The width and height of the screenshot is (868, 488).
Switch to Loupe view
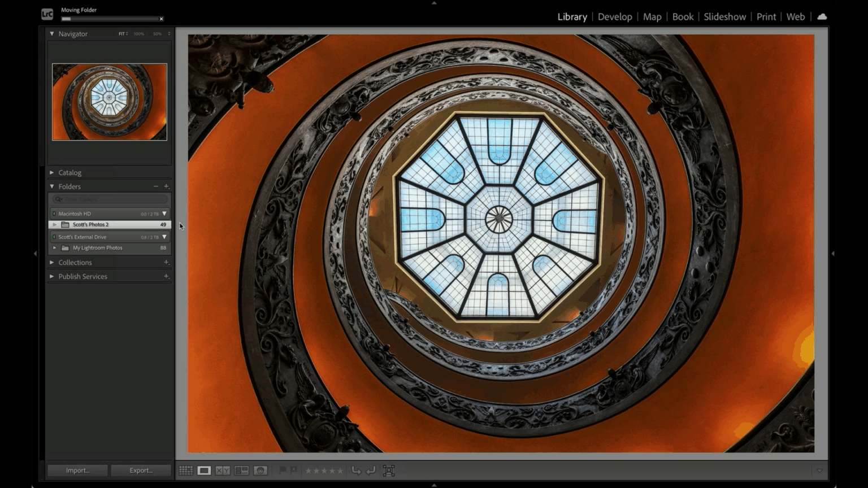[x=204, y=470]
